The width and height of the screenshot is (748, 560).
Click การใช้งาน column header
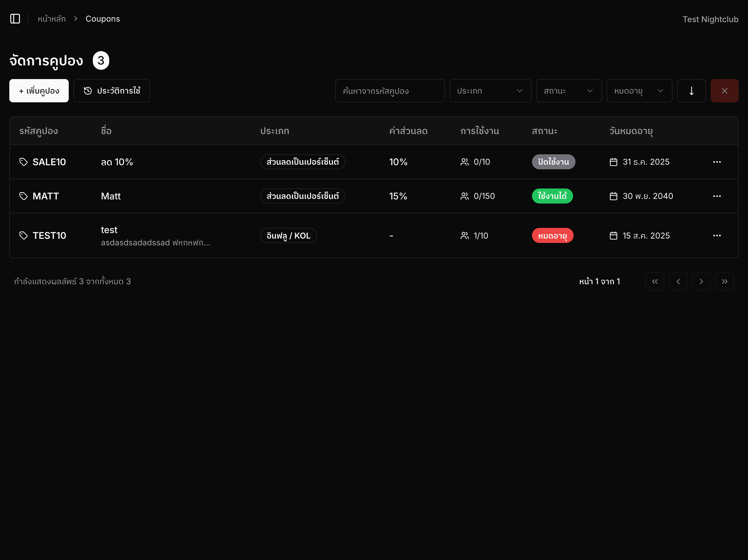pyautogui.click(x=479, y=131)
